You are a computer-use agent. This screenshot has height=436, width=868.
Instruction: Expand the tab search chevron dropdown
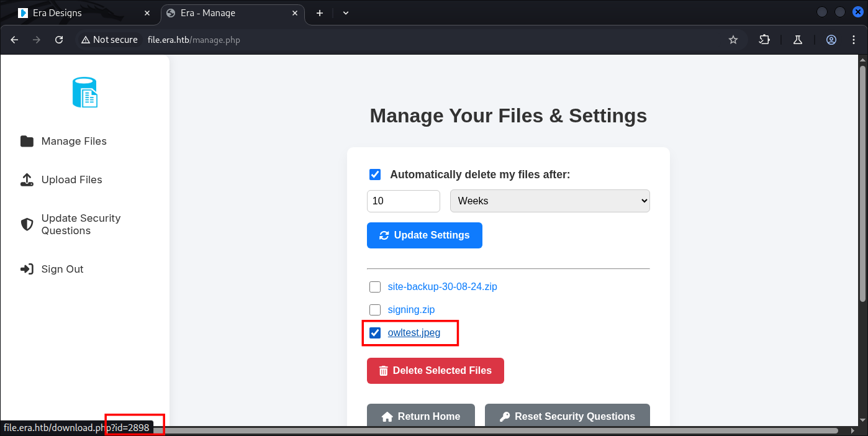click(x=346, y=13)
